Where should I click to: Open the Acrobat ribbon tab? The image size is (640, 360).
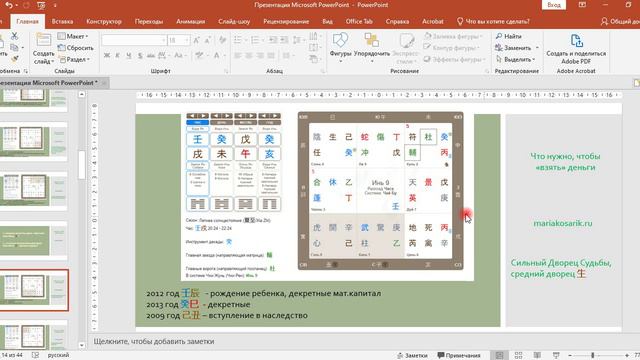[x=433, y=21]
